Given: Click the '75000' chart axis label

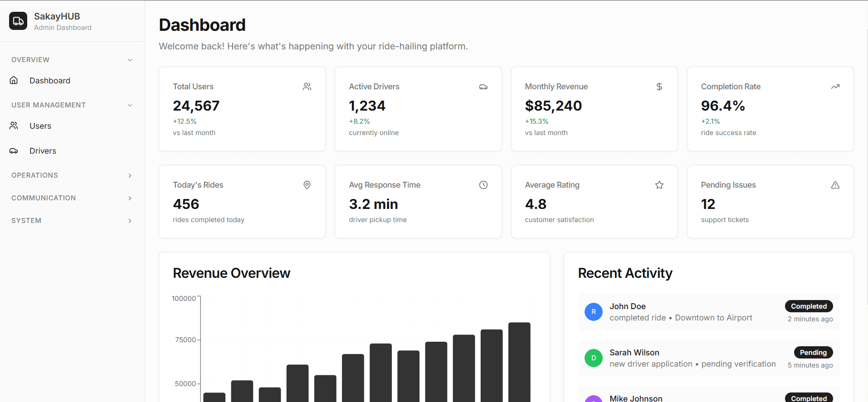Looking at the screenshot, I should coord(185,340).
